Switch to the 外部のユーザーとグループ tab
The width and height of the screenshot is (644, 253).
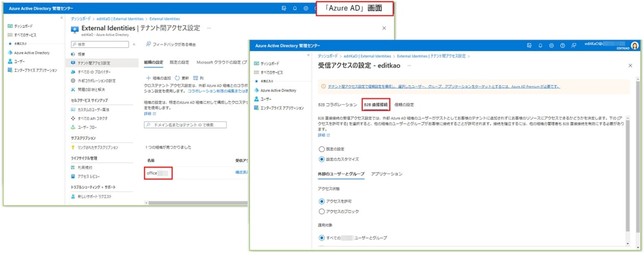[x=341, y=174]
